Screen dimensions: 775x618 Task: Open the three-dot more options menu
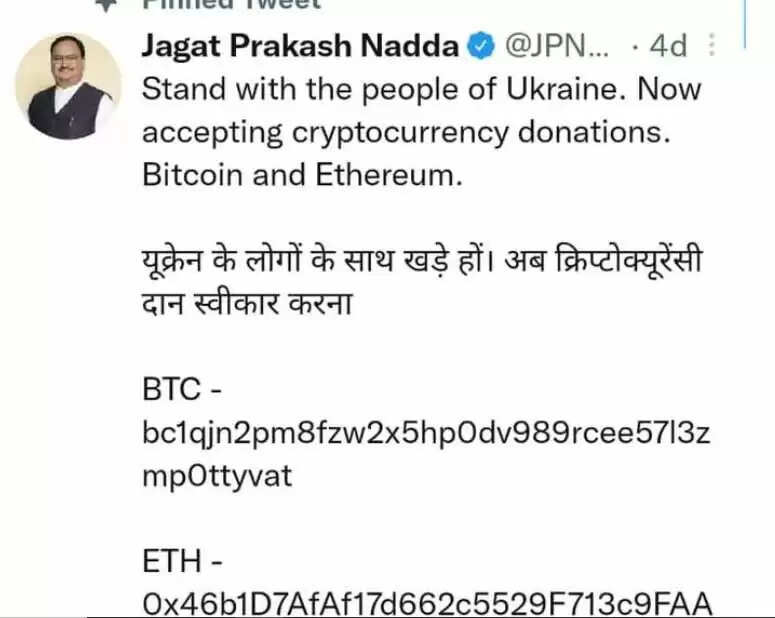pyautogui.click(x=711, y=44)
